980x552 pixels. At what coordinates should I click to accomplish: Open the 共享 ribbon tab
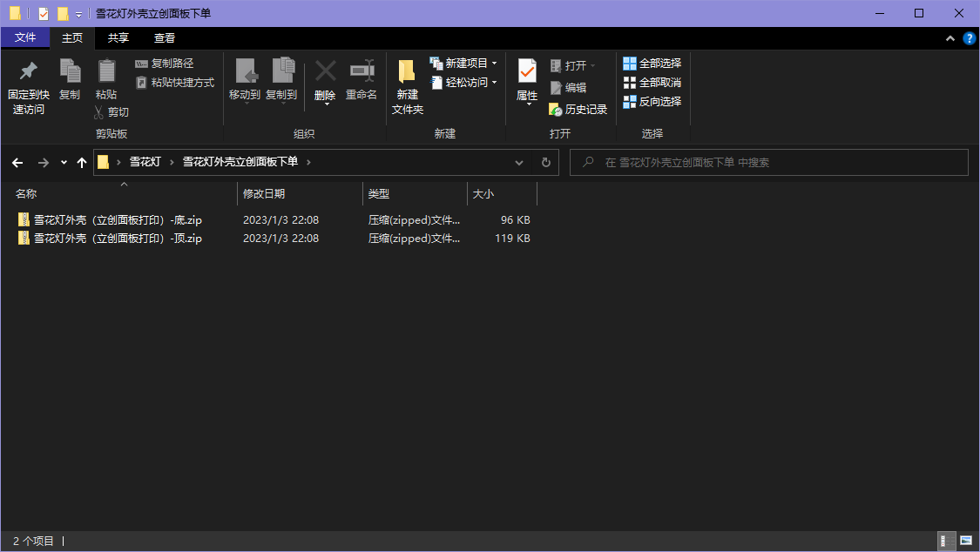[x=118, y=38]
